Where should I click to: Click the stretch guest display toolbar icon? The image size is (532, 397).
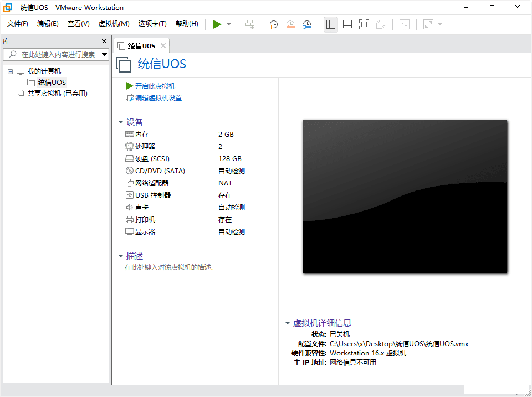[x=428, y=24]
